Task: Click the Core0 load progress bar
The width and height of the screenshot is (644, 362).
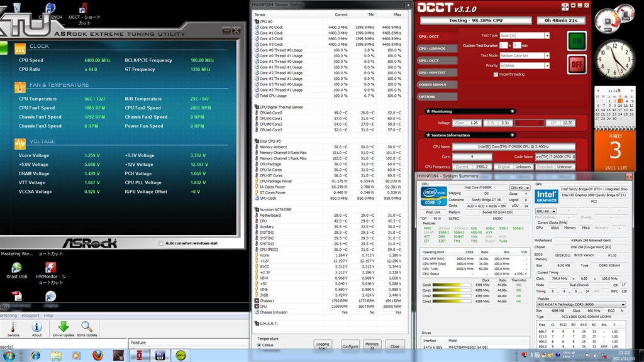Action: pyautogui.click(x=452, y=285)
